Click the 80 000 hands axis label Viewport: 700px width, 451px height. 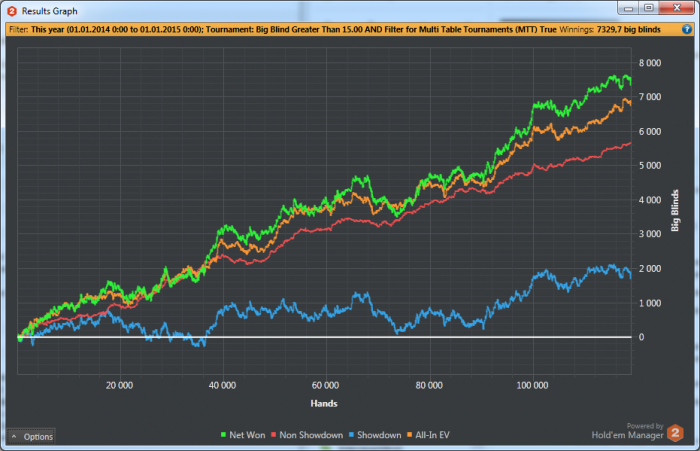[x=429, y=385]
